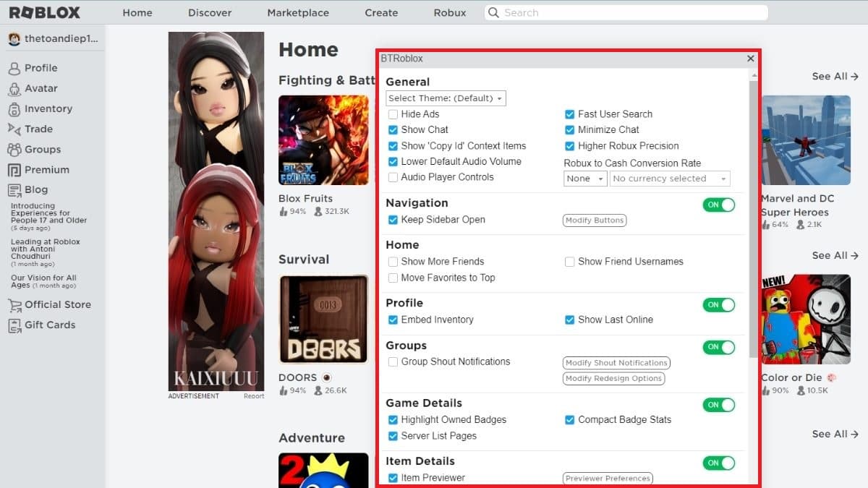The width and height of the screenshot is (868, 488).
Task: Go to the Discover page
Action: click(x=210, y=13)
